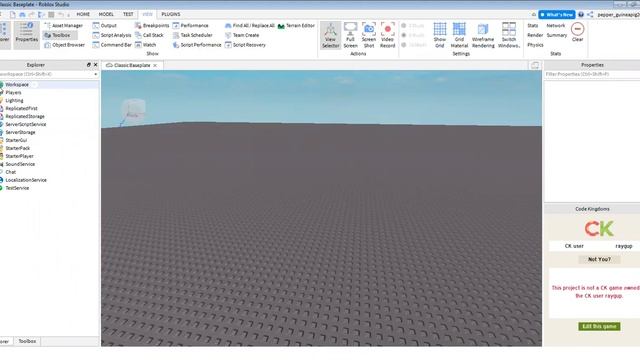Viewport: 640px width, 360px height.
Task: Show the Command Bar
Action: tap(112, 45)
